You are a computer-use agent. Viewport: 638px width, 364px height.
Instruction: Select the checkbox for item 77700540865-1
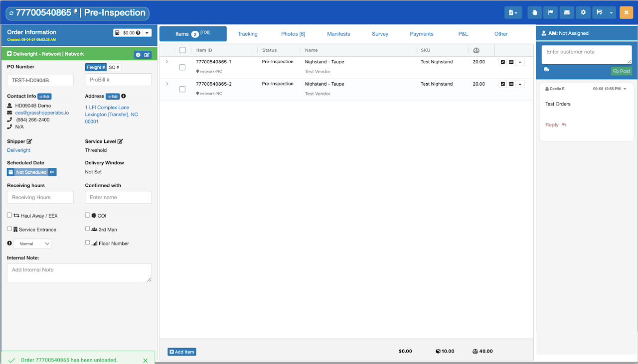tap(182, 67)
